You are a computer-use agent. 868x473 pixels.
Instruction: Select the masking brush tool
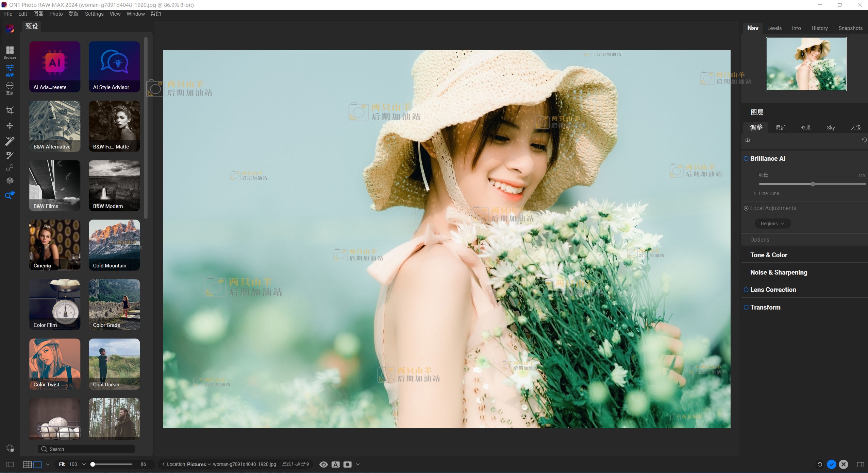(x=10, y=155)
